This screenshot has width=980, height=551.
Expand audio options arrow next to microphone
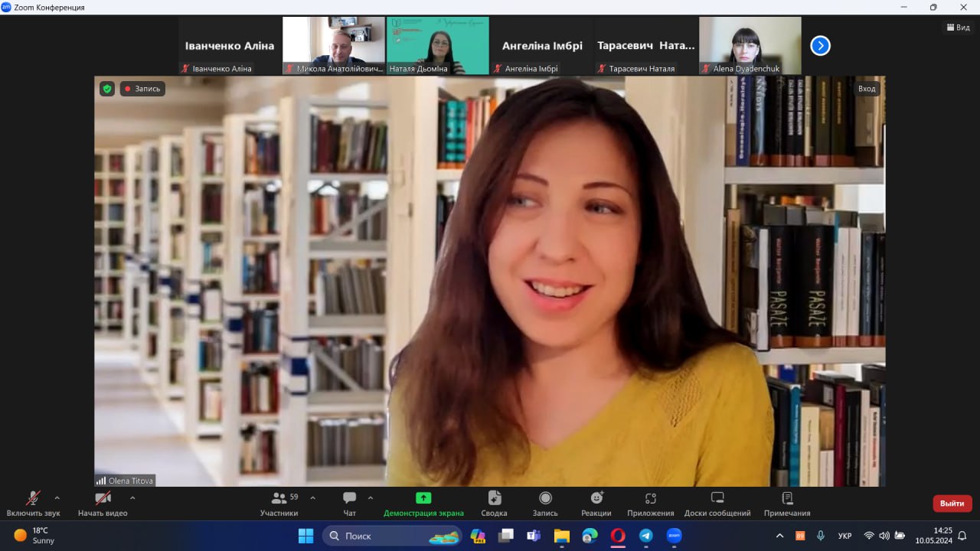click(57, 498)
